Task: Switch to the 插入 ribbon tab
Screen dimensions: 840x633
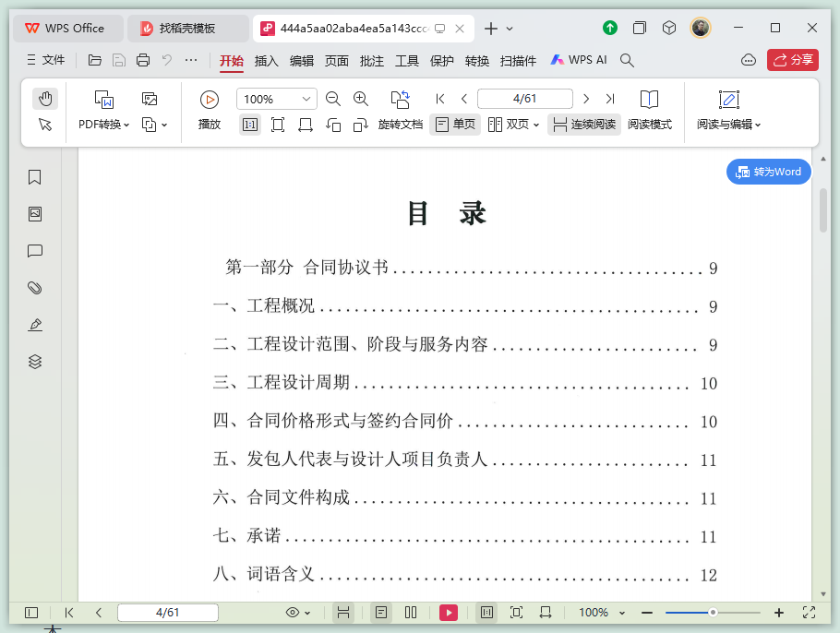Action: [x=266, y=61]
